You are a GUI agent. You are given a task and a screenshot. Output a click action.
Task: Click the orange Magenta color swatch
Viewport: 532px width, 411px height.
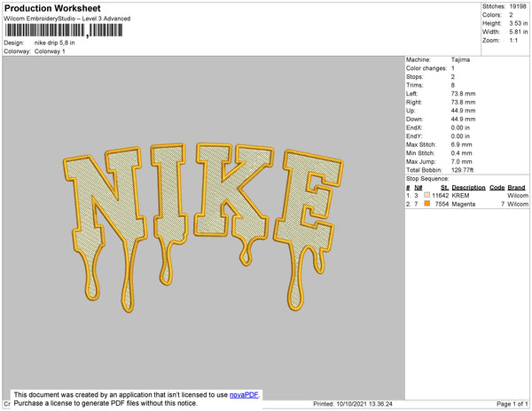coord(426,204)
